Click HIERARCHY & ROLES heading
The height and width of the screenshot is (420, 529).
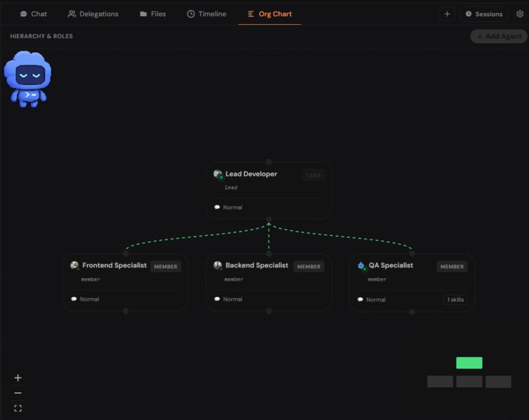42,36
